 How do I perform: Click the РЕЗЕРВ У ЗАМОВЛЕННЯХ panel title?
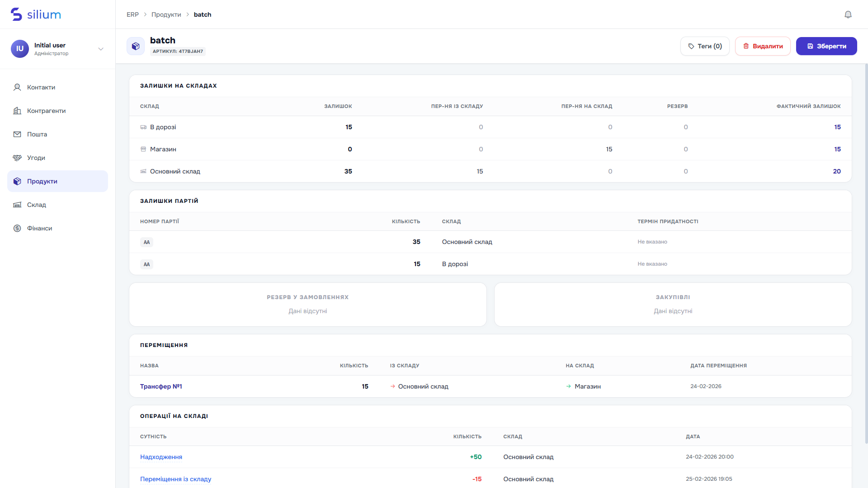(308, 297)
